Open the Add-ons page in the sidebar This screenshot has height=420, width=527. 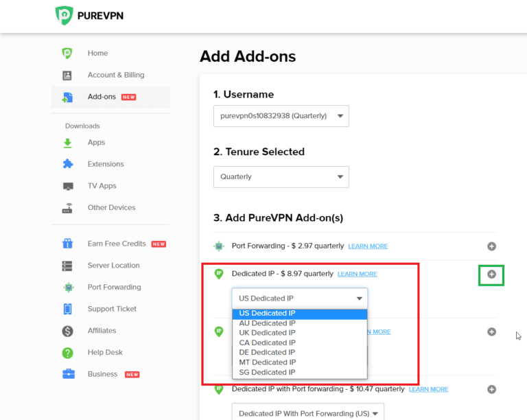[x=102, y=97]
